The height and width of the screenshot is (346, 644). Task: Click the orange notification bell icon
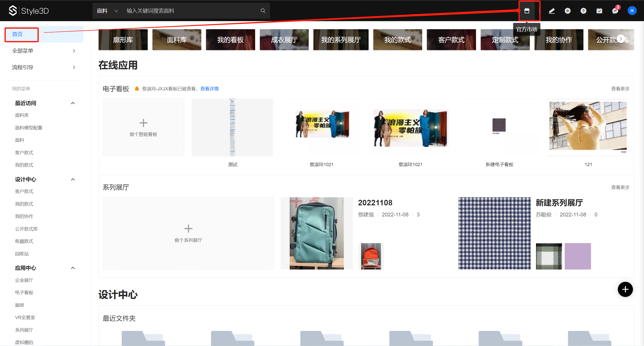tap(137, 89)
